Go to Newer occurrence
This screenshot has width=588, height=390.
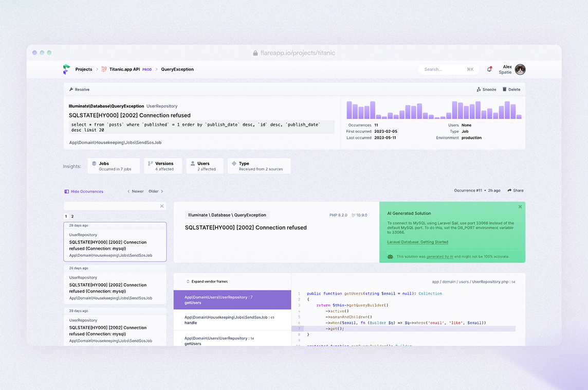coord(135,191)
